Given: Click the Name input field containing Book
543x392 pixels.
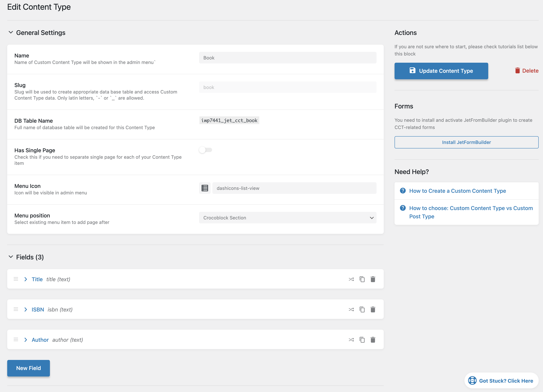Looking at the screenshot, I should (x=288, y=58).
